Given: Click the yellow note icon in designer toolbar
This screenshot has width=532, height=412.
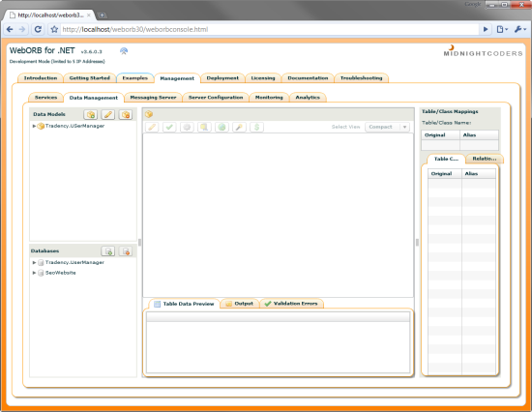Looking at the screenshot, I should click(204, 127).
